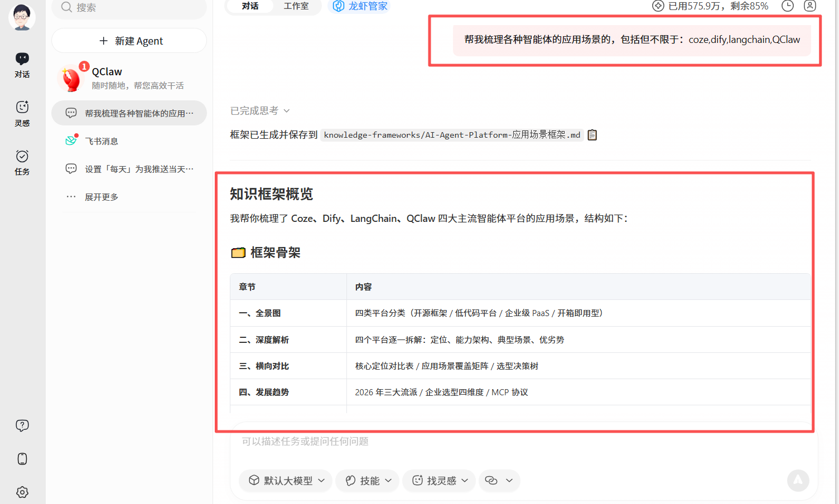Switch to the 对话 sidebar section

[22, 65]
